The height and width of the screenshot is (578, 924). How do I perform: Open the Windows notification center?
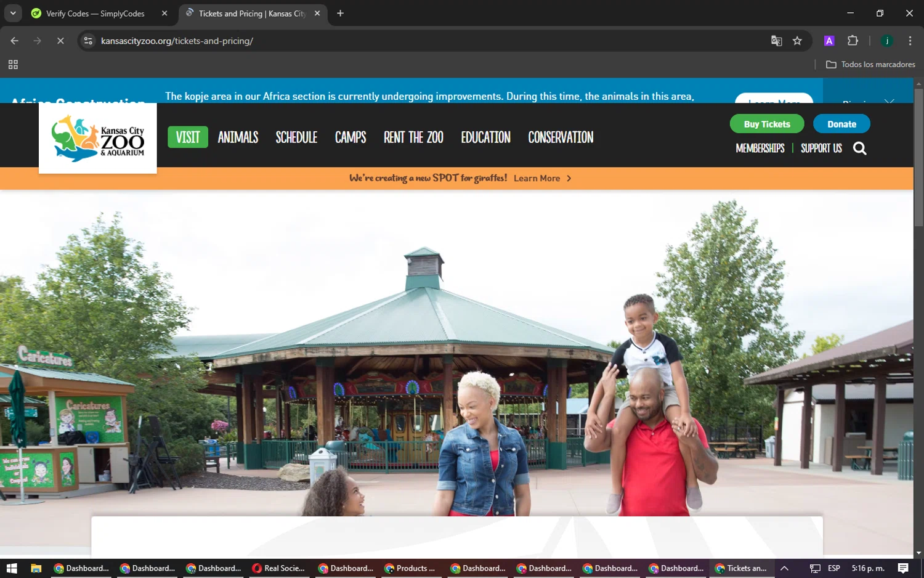point(903,568)
